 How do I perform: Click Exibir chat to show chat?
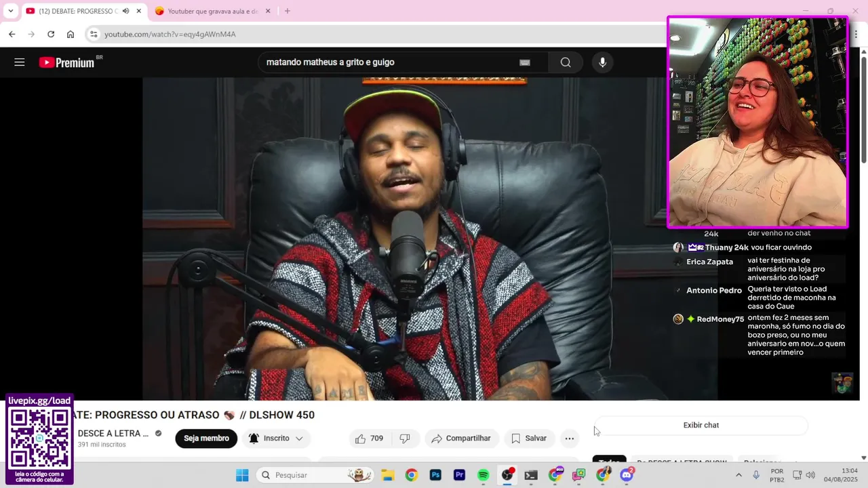click(x=701, y=426)
